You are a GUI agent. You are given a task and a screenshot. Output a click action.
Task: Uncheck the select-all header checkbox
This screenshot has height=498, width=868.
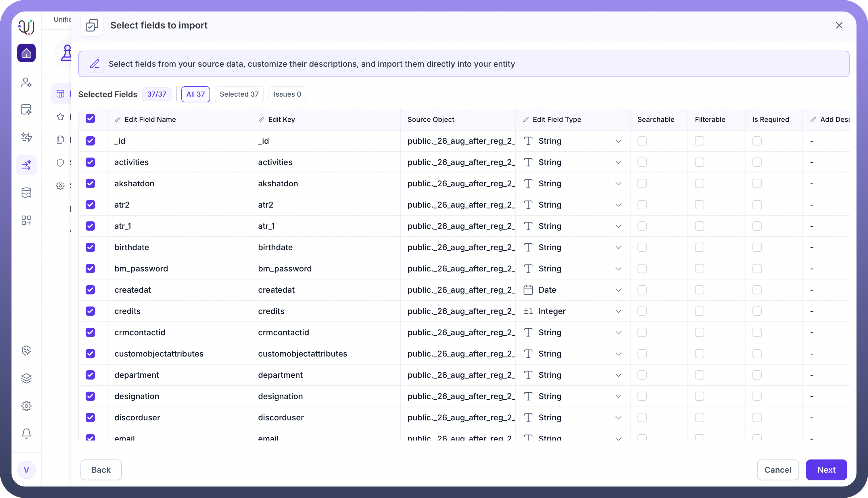coord(90,119)
